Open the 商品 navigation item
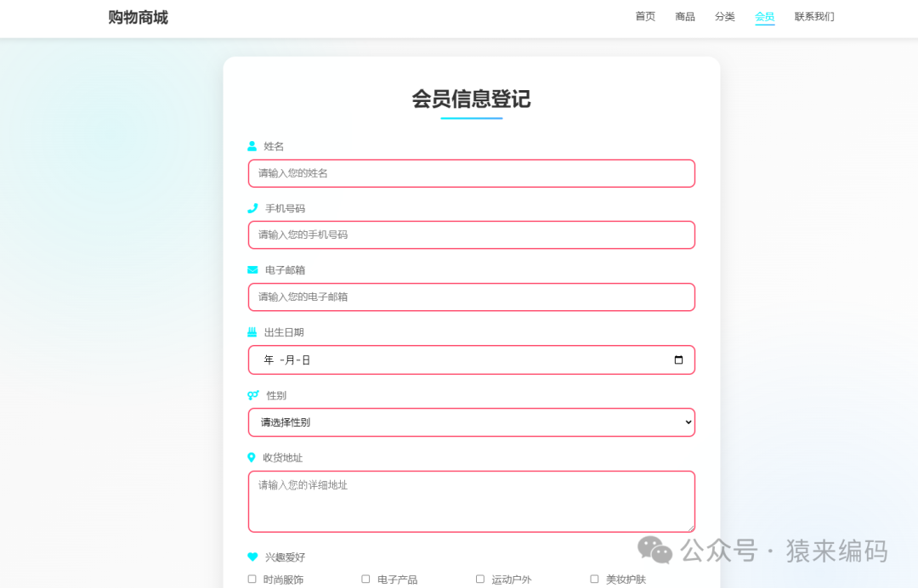Screen dimensions: 918x588 click(x=685, y=16)
